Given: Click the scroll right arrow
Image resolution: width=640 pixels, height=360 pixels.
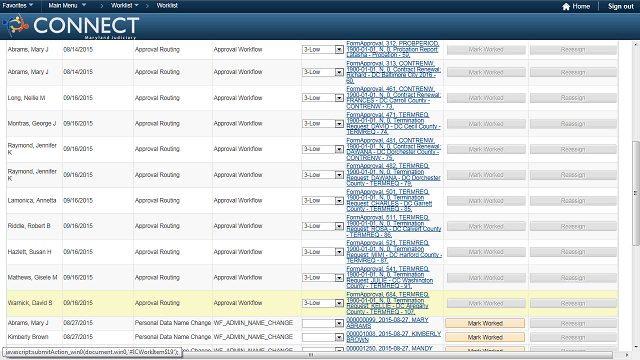Looking at the screenshot, I should click(628, 355).
